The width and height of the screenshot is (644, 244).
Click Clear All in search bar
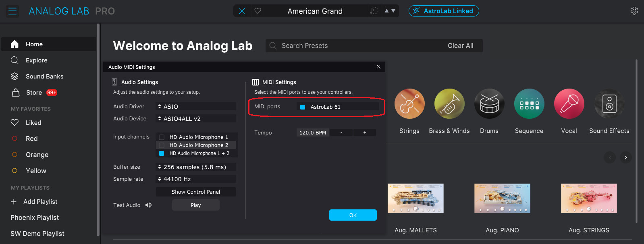461,45
